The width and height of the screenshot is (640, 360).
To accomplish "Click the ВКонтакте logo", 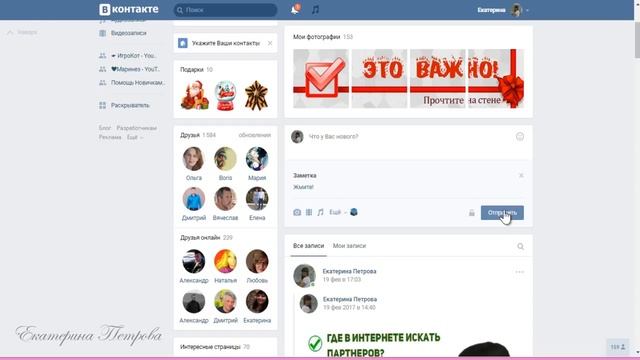I will pyautogui.click(x=129, y=9).
